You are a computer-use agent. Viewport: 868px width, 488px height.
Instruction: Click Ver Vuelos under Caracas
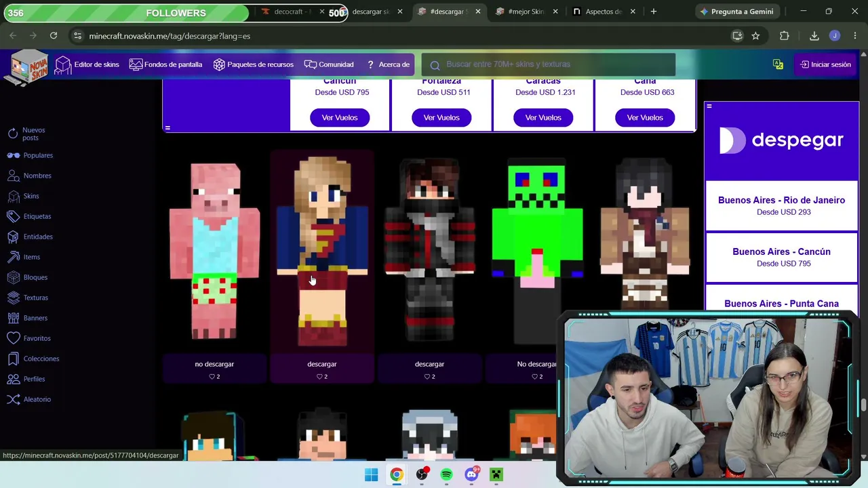pyautogui.click(x=543, y=118)
